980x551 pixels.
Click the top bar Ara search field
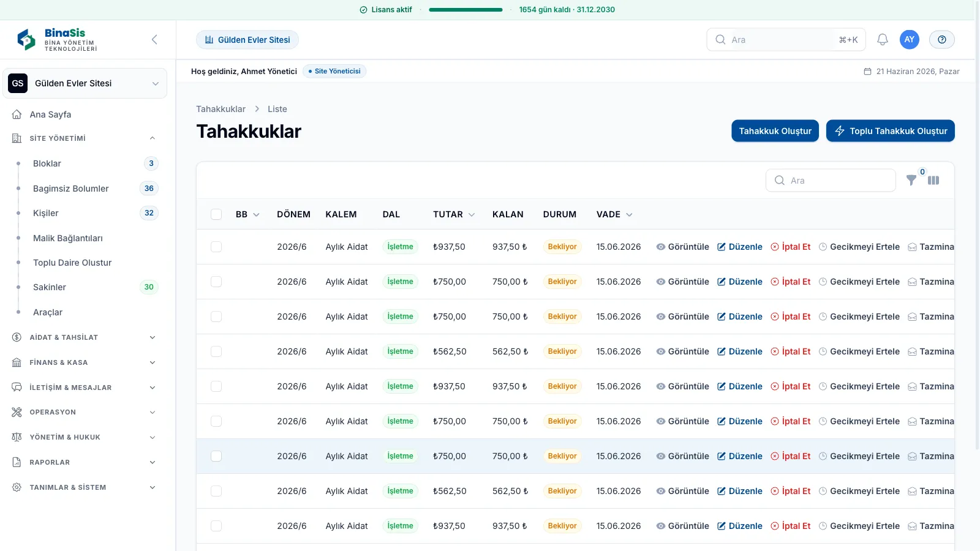(x=786, y=40)
